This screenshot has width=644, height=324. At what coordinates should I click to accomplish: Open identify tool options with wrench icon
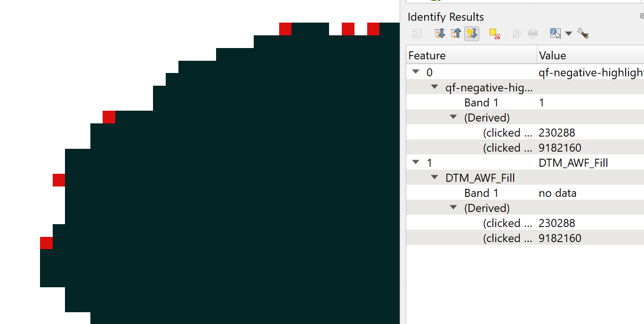click(583, 33)
